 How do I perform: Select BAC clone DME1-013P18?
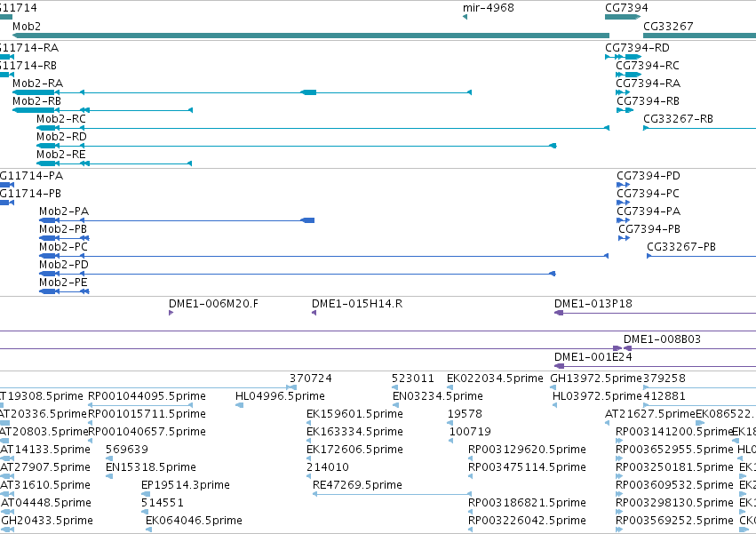pyautogui.click(x=656, y=313)
